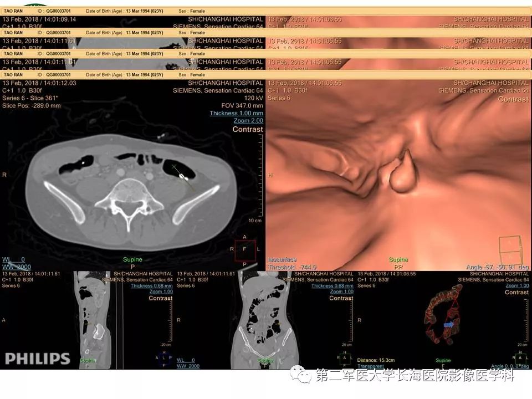Select the second TAO RAN patient header bar
532x399 pixels.
(266, 33)
